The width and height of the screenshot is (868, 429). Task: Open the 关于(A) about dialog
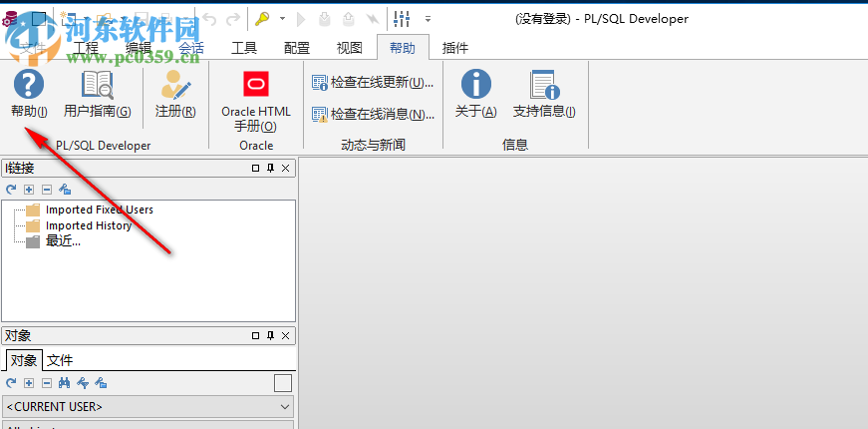pyautogui.click(x=476, y=93)
